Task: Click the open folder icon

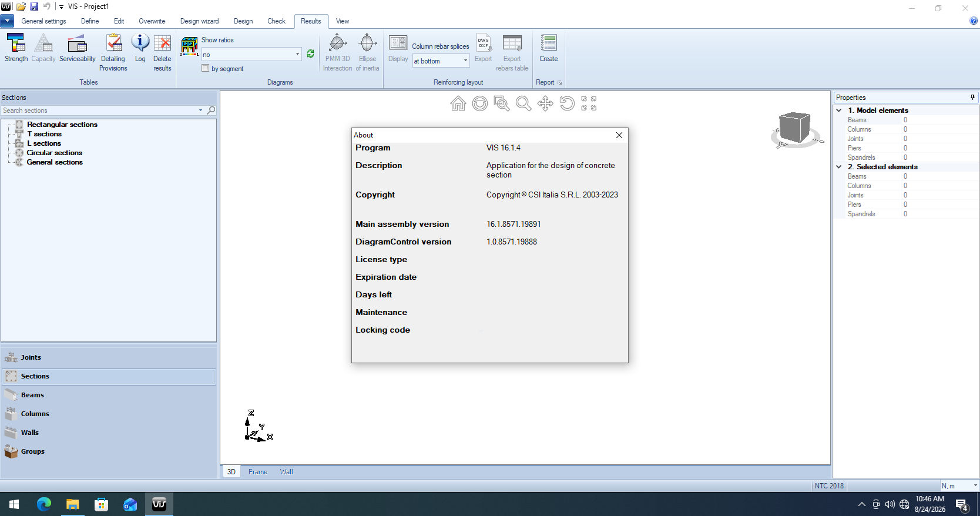Action: click(x=21, y=6)
